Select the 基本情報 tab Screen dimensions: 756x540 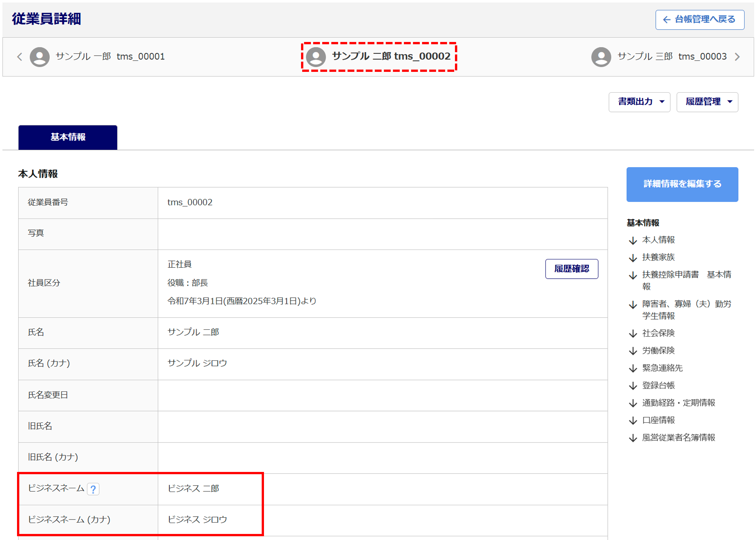point(68,137)
